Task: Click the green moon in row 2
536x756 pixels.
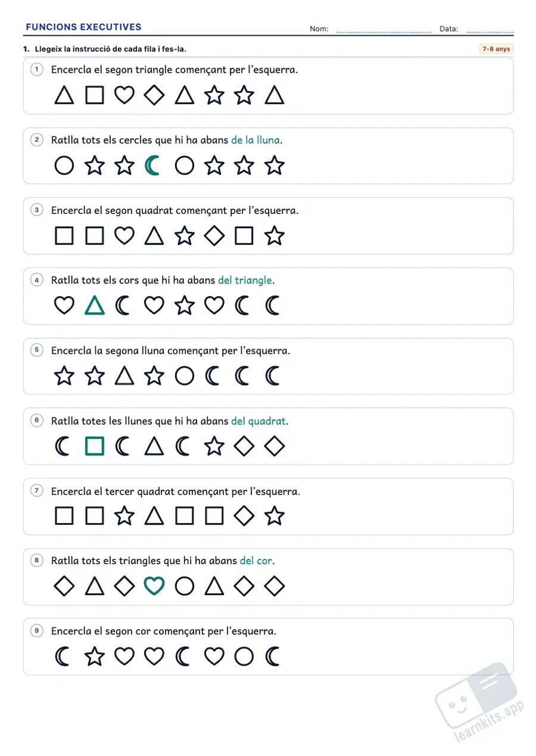Action: [153, 166]
